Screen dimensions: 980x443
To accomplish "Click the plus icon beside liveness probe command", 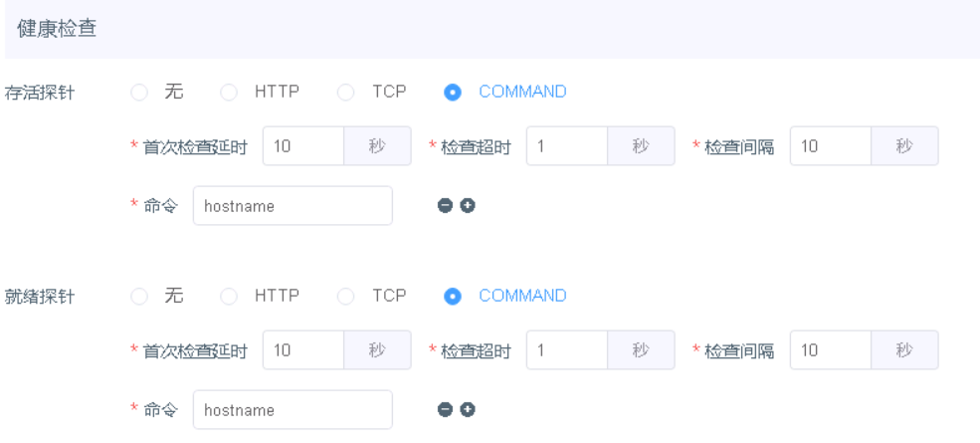I will [x=468, y=206].
